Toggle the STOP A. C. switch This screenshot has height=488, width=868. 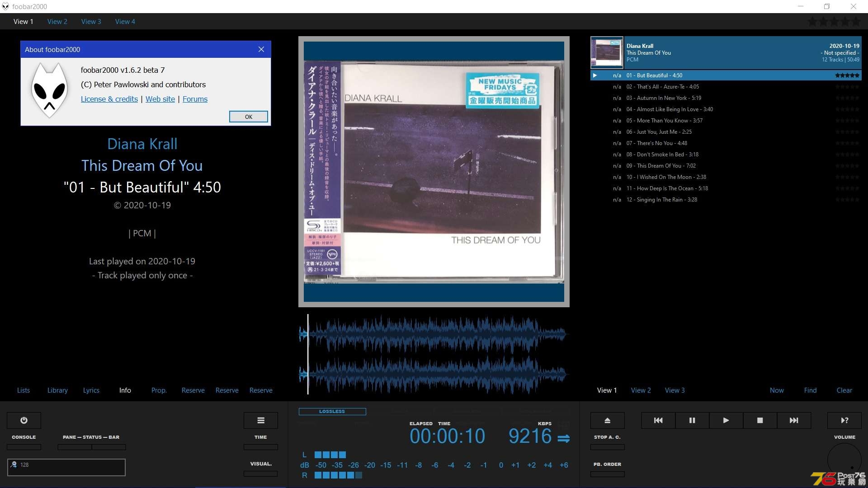coord(608,447)
